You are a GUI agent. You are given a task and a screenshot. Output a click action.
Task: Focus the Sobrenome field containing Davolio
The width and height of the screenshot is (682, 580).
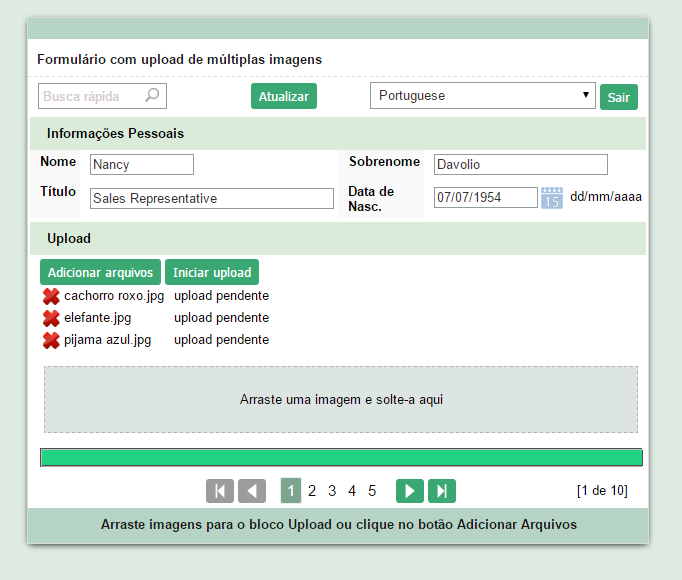520,165
